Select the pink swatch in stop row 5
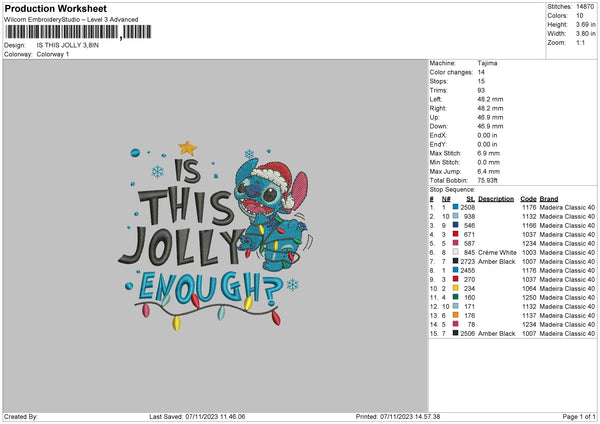 [x=455, y=243]
